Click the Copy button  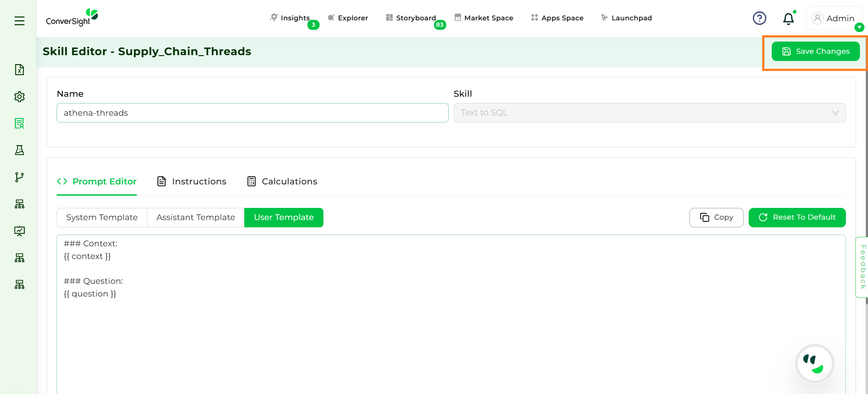pos(716,217)
